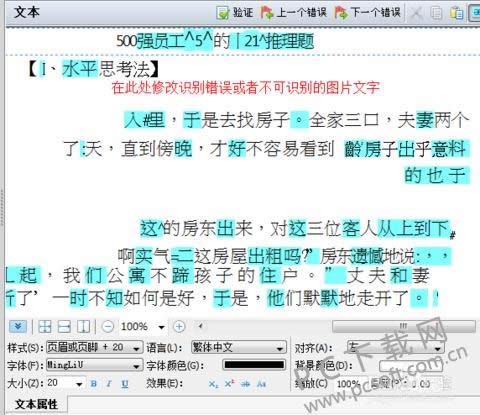
Task: Open the 样式 style dropdown
Action: click(x=94, y=348)
